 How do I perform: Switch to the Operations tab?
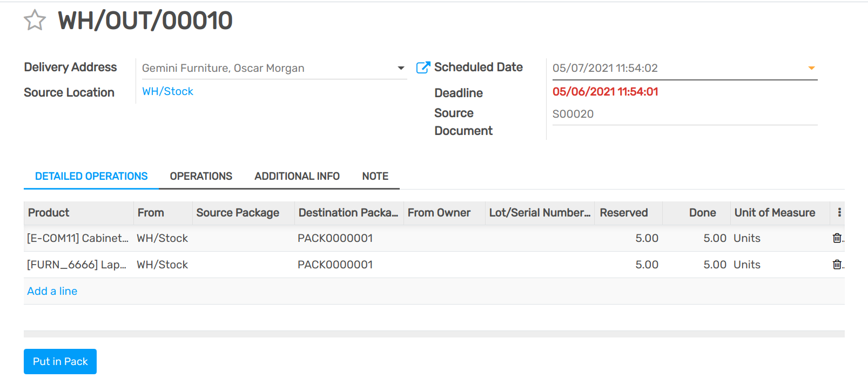pos(201,177)
